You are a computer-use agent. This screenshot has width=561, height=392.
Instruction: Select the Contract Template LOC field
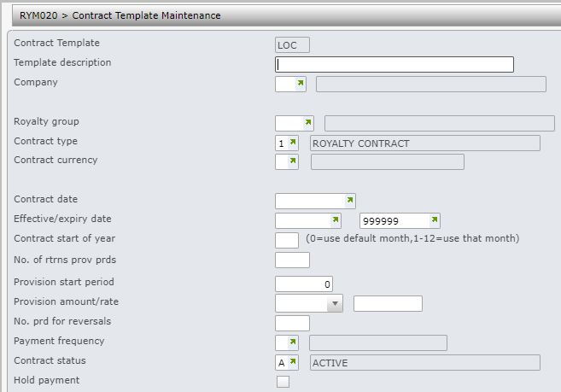click(292, 45)
